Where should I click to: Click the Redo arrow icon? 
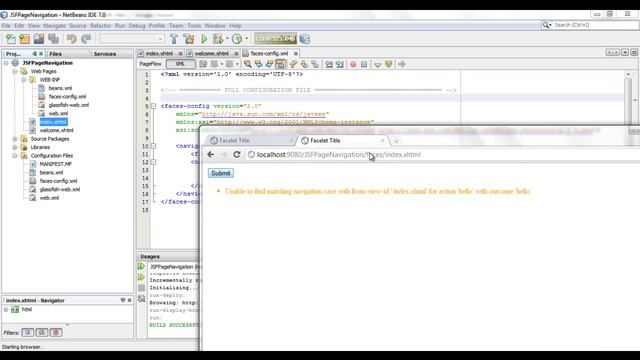(x=86, y=39)
